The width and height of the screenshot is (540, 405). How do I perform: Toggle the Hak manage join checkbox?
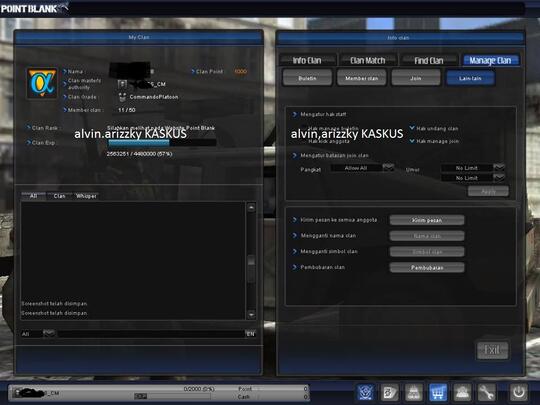(412, 141)
